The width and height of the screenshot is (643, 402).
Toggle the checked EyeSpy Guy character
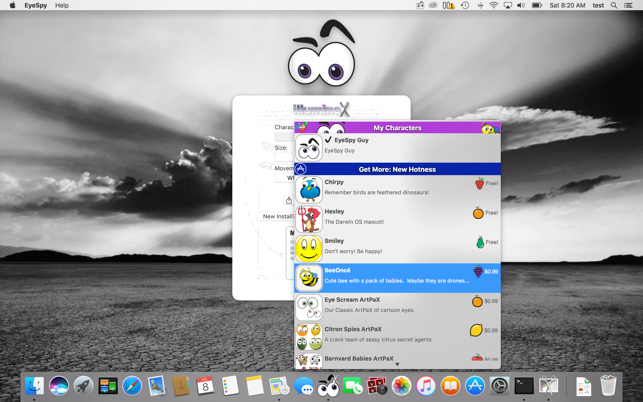point(397,146)
